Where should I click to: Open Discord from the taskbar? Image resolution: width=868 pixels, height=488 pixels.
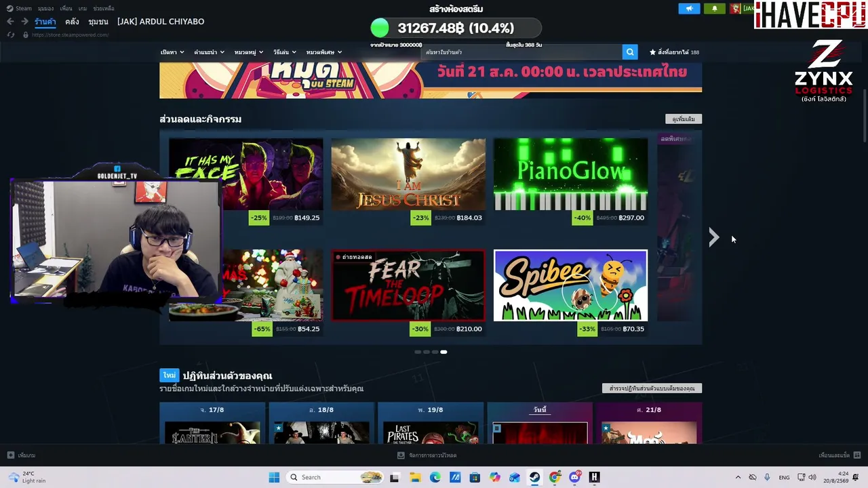575,477
